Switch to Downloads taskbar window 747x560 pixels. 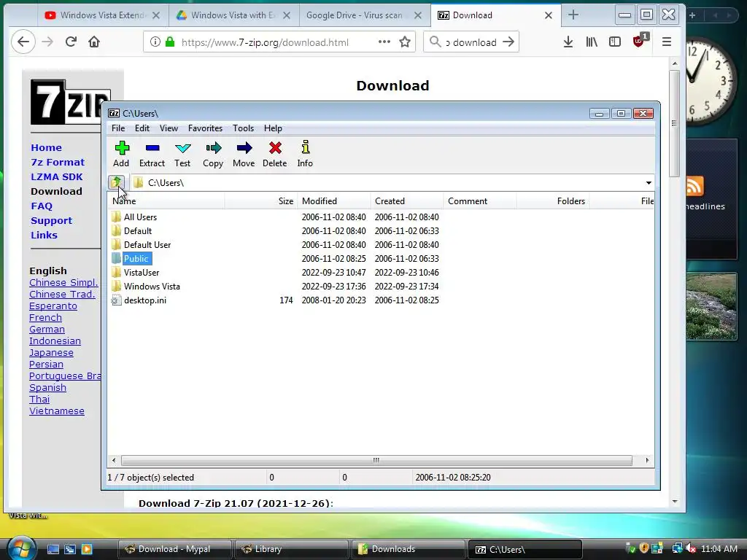(408, 549)
